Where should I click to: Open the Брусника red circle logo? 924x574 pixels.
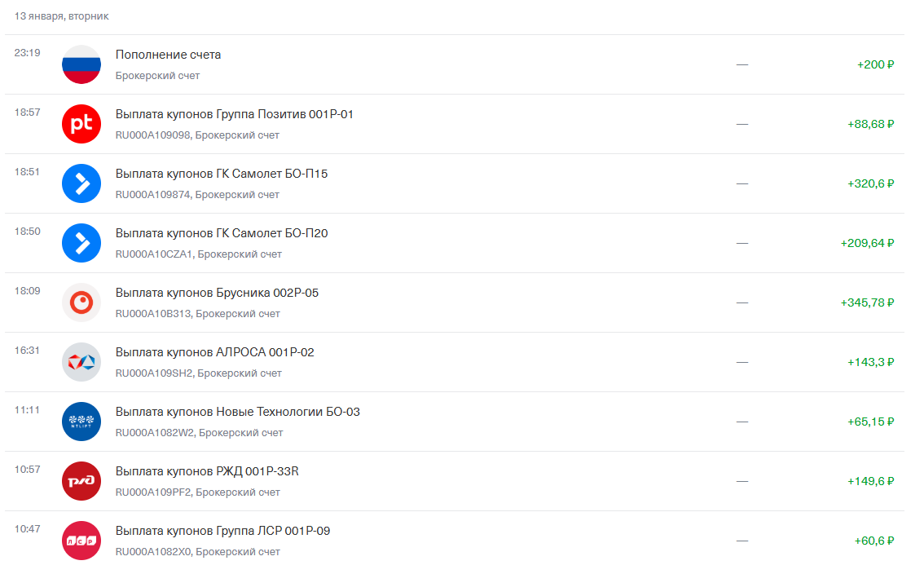click(81, 302)
